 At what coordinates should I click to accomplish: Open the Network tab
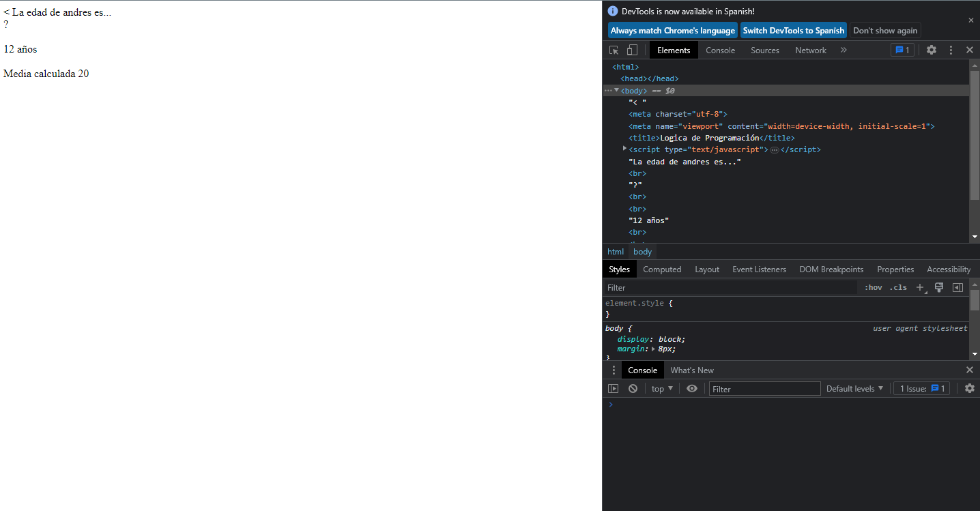[811, 50]
